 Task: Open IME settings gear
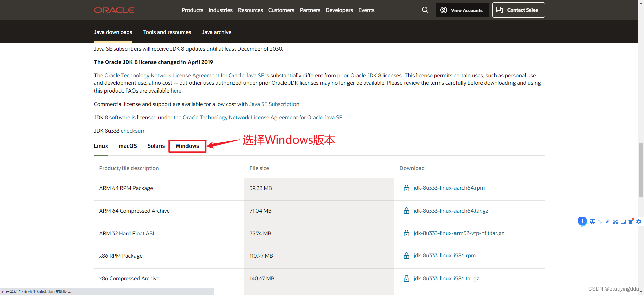coord(639,222)
